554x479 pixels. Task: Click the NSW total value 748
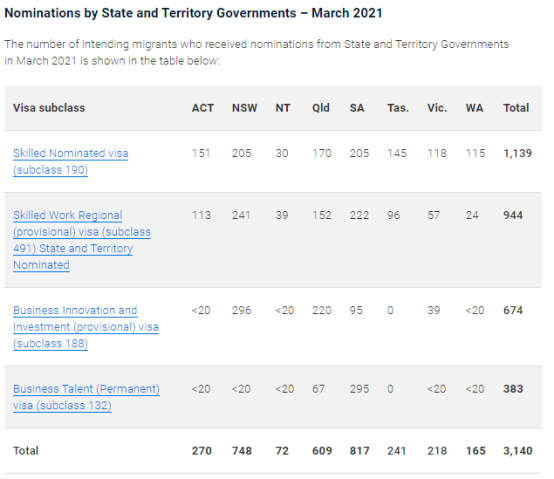click(242, 451)
